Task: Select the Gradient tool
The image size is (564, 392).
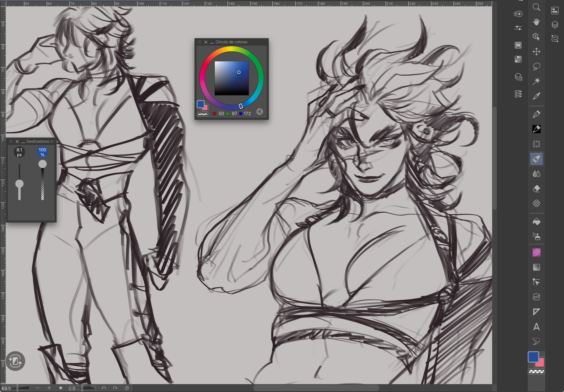Action: (536, 267)
